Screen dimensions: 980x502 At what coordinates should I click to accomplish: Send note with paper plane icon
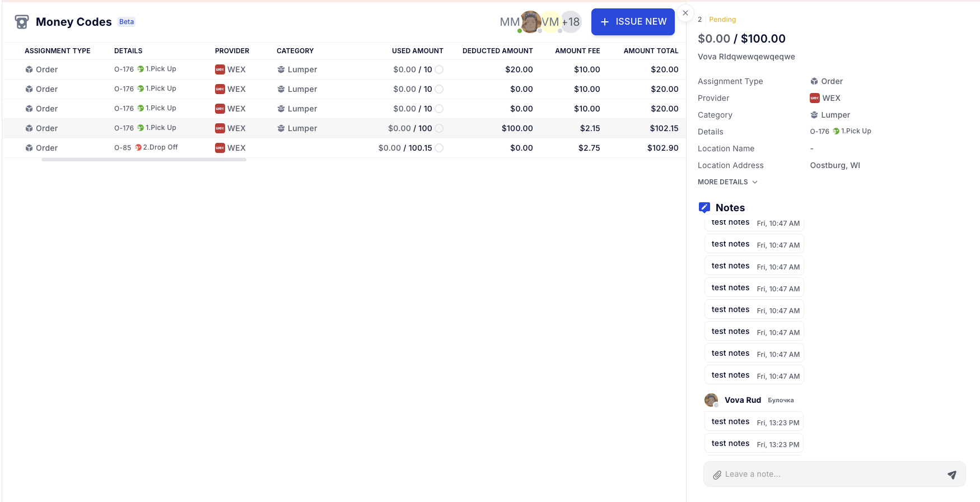pyautogui.click(x=951, y=475)
